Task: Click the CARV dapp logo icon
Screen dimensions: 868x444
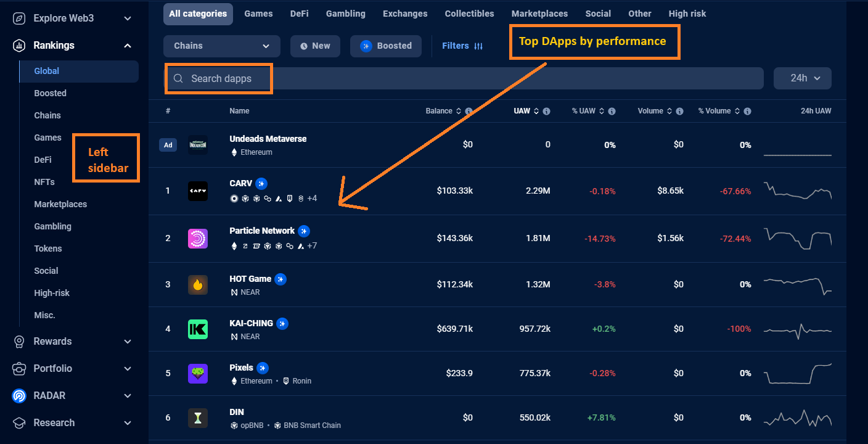Action: tap(198, 191)
